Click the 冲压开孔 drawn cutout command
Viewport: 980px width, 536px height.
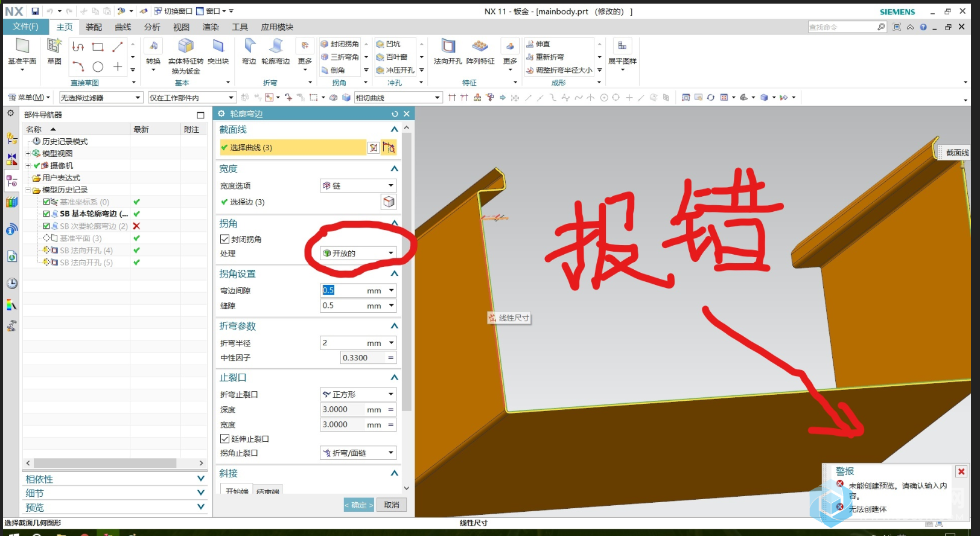point(395,71)
